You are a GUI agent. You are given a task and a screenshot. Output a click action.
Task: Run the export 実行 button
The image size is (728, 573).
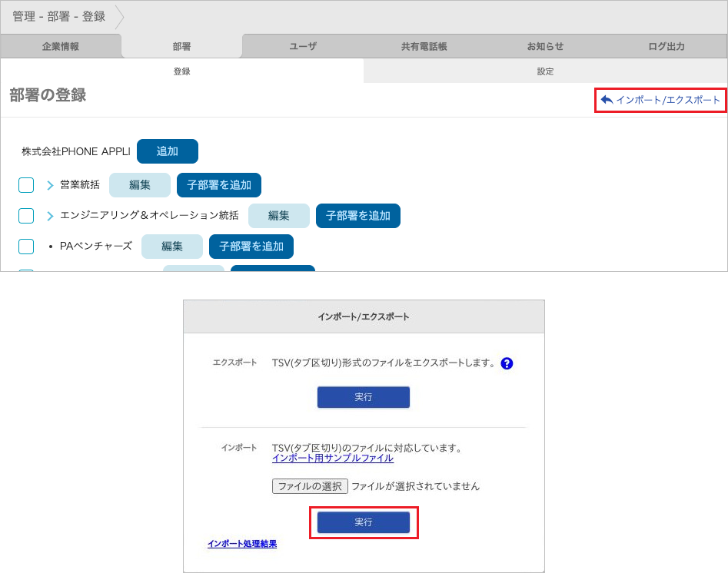tap(364, 397)
